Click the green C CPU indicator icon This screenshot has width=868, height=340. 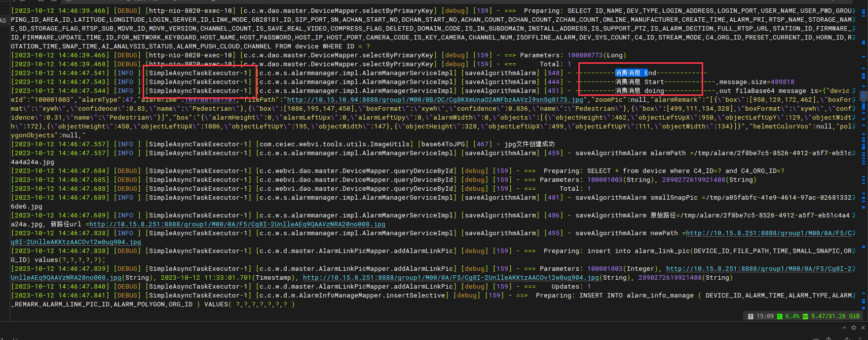[x=780, y=316]
